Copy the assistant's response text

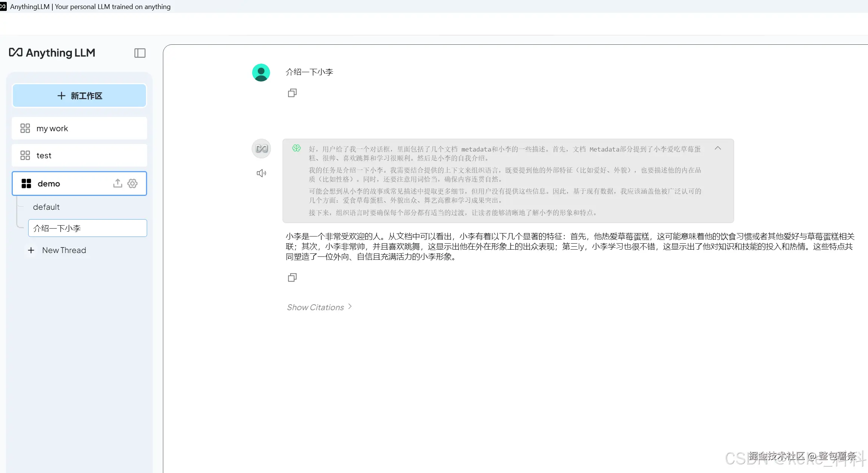coord(292,277)
